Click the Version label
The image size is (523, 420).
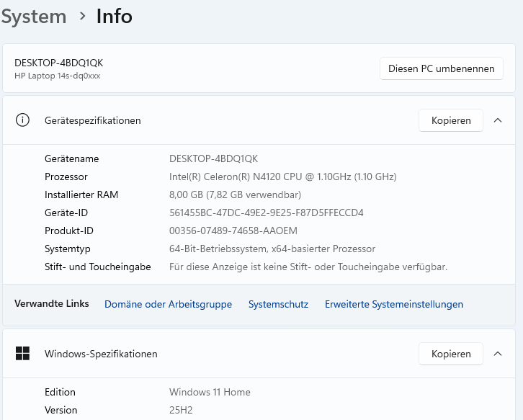click(61, 410)
